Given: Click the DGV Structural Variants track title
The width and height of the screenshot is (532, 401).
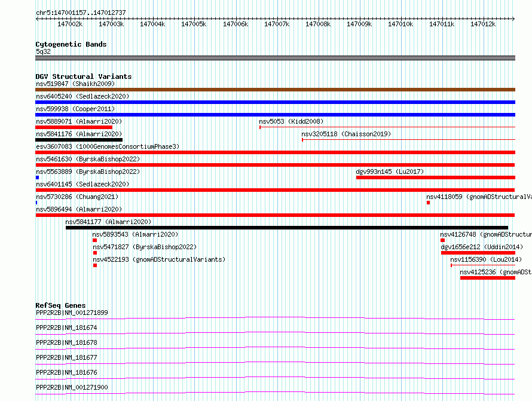Looking at the screenshot, I should click(84, 76).
